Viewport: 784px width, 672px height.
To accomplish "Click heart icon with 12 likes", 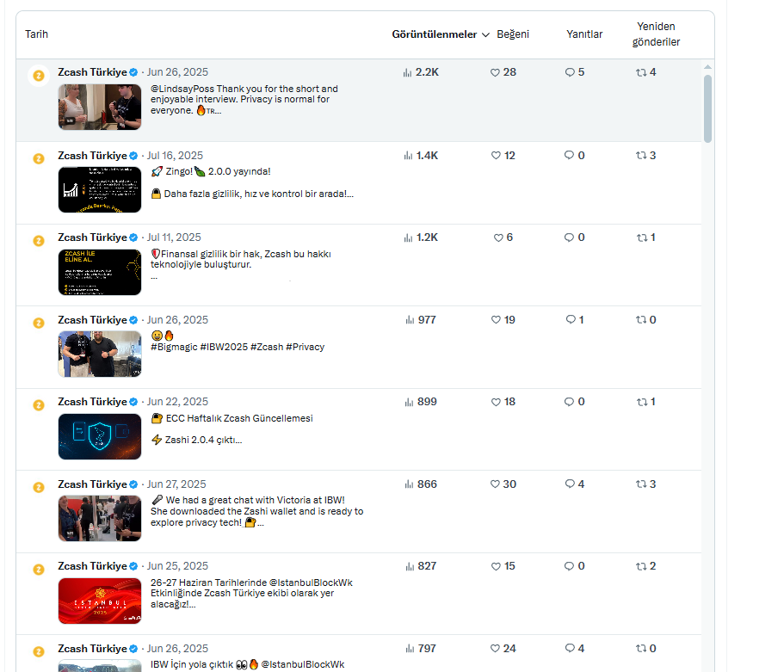I will [x=496, y=156].
